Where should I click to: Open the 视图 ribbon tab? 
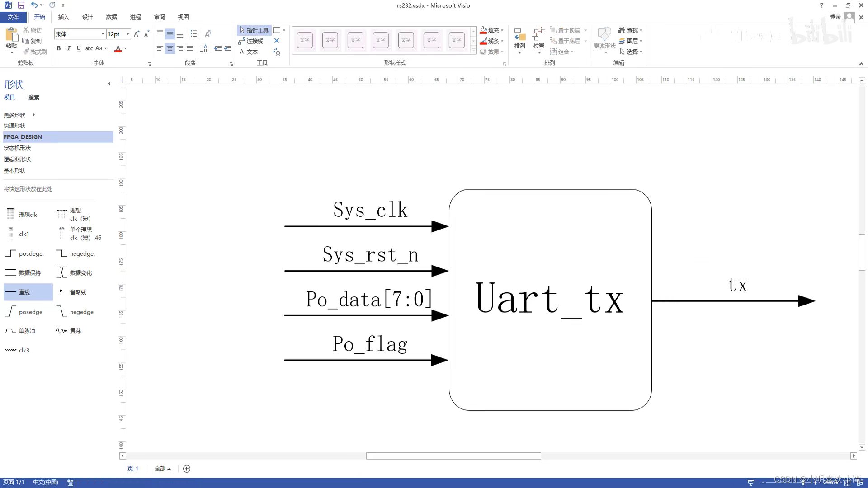(183, 17)
